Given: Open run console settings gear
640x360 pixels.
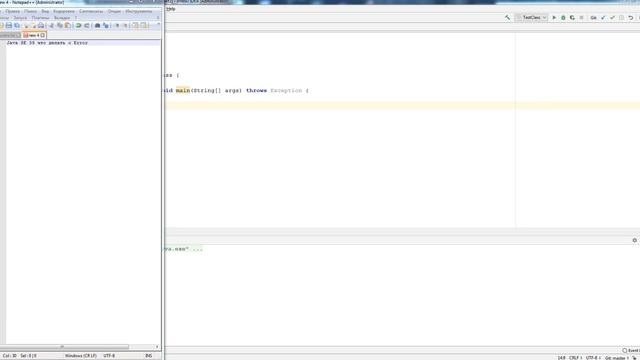Looking at the screenshot, I should (634, 240).
